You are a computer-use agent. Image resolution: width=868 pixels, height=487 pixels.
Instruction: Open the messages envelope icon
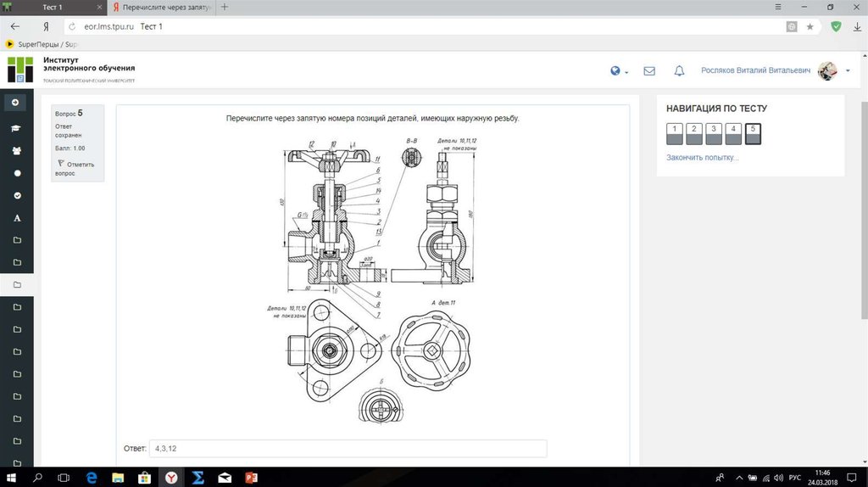[x=649, y=71]
